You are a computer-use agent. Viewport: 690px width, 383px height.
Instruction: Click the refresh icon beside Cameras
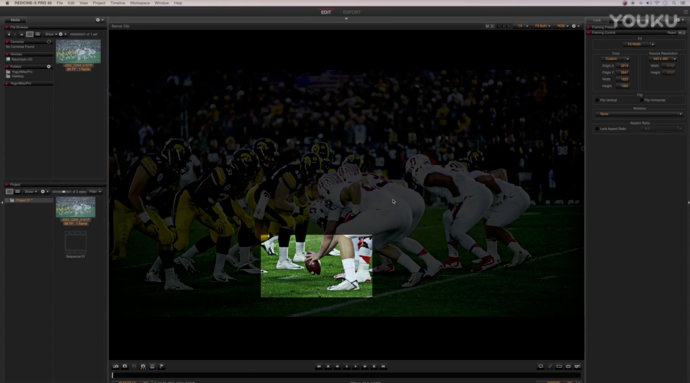[49, 42]
